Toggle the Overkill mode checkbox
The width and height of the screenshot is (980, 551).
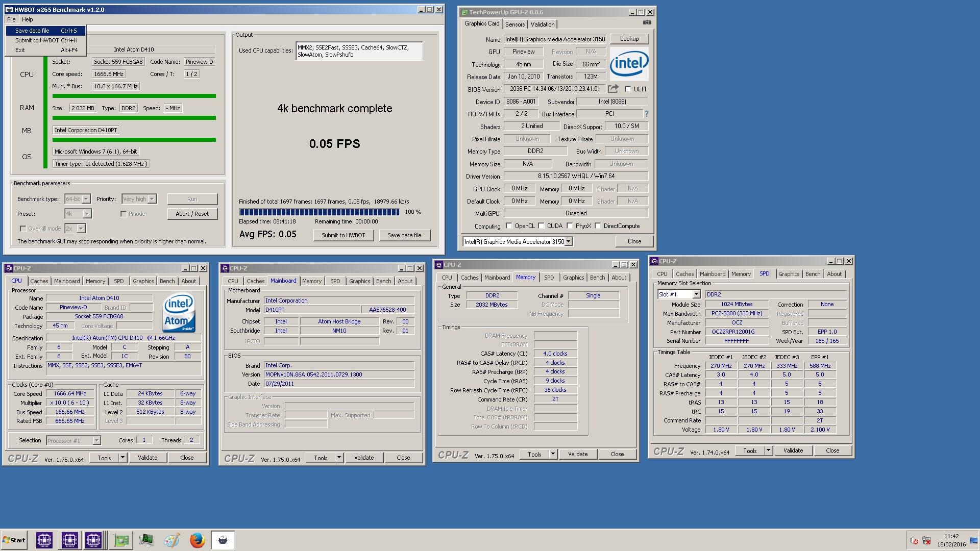(22, 229)
